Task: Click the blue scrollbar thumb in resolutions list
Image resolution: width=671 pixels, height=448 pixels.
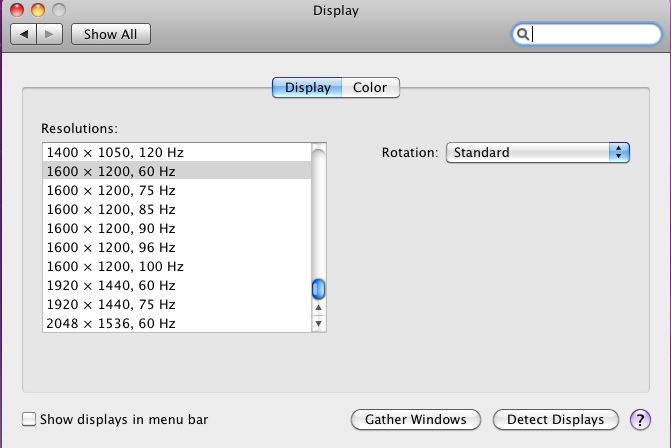Action: click(318, 289)
